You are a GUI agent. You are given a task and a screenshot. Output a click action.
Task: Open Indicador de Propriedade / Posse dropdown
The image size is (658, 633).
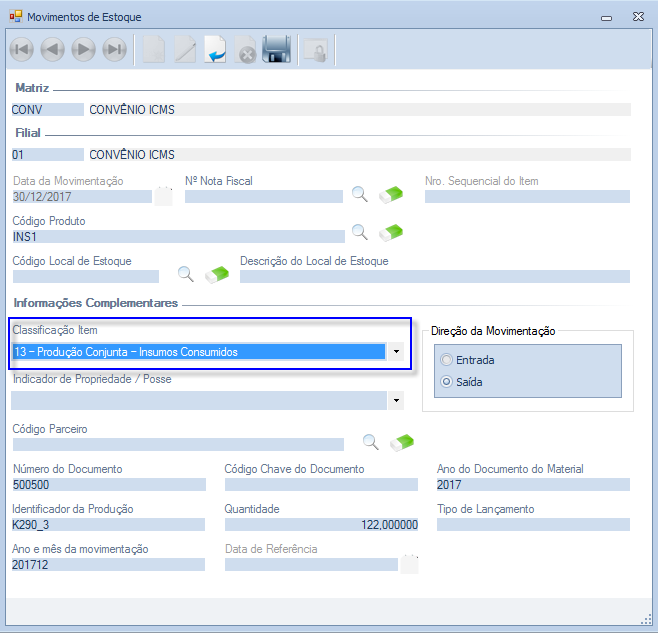pos(396,401)
